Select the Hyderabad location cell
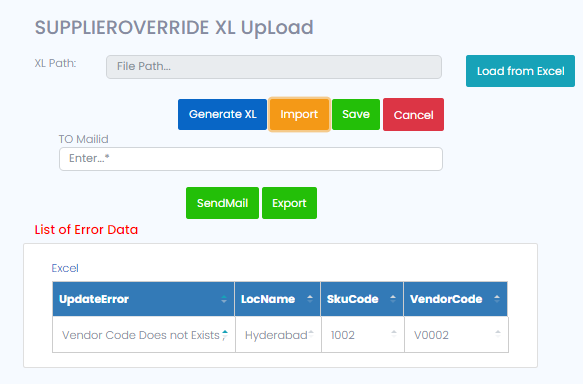This screenshot has height=384, width=584. tap(278, 335)
